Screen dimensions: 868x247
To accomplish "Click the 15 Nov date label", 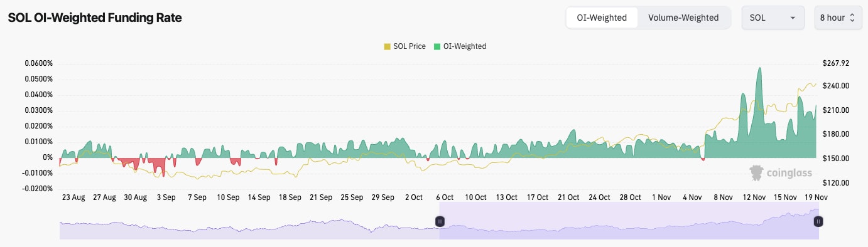I will (784, 197).
